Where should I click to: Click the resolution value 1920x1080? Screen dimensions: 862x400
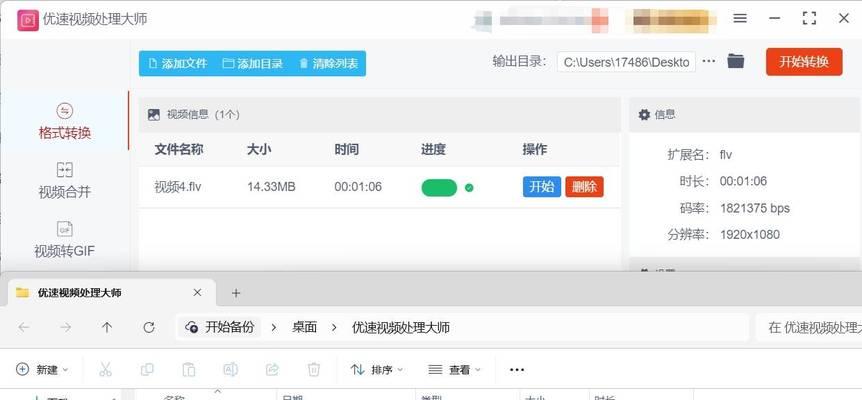point(750,235)
